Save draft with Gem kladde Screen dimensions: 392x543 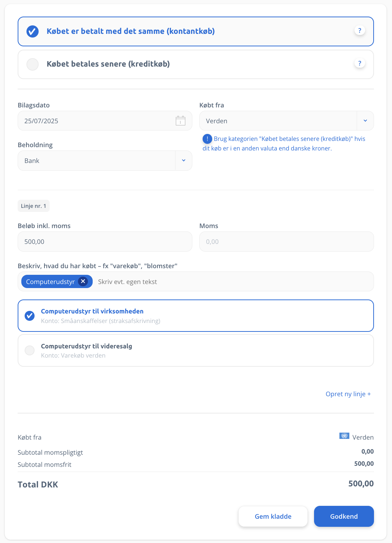point(273,516)
